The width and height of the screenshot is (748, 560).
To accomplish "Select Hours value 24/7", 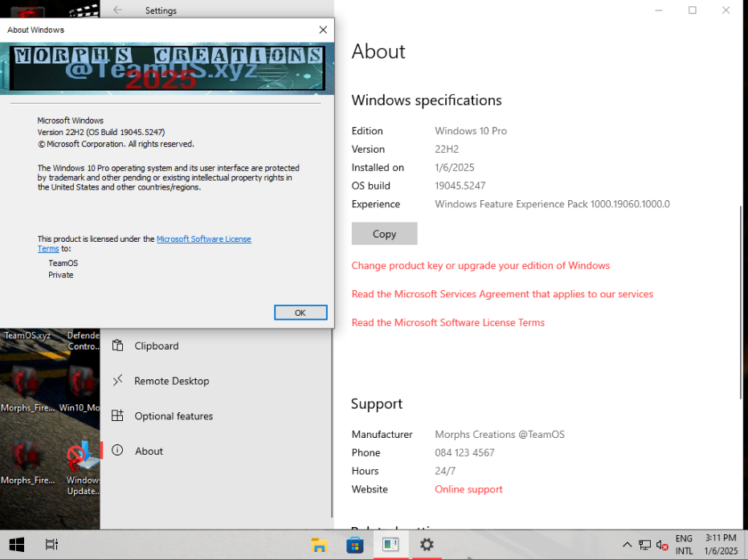I will coord(444,471).
